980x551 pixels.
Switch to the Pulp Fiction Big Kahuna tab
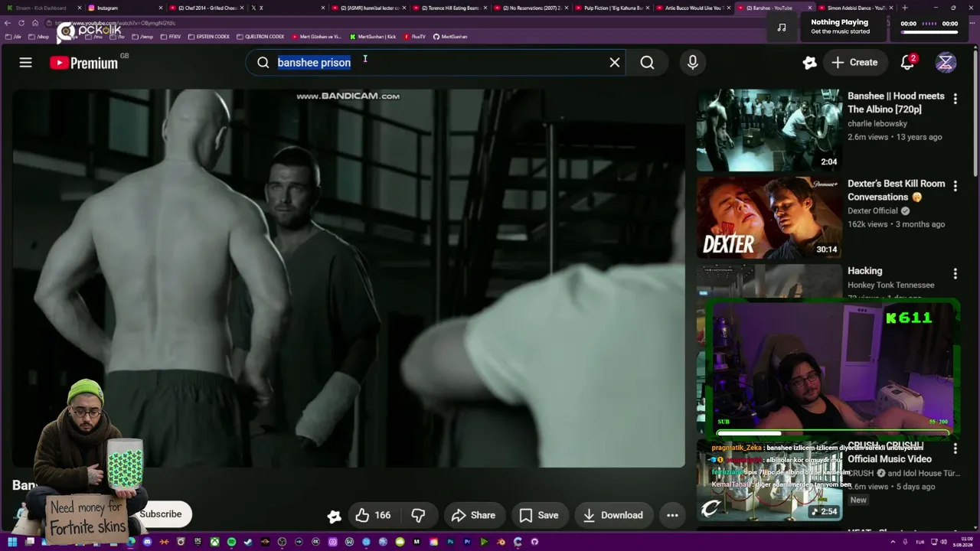612,8
